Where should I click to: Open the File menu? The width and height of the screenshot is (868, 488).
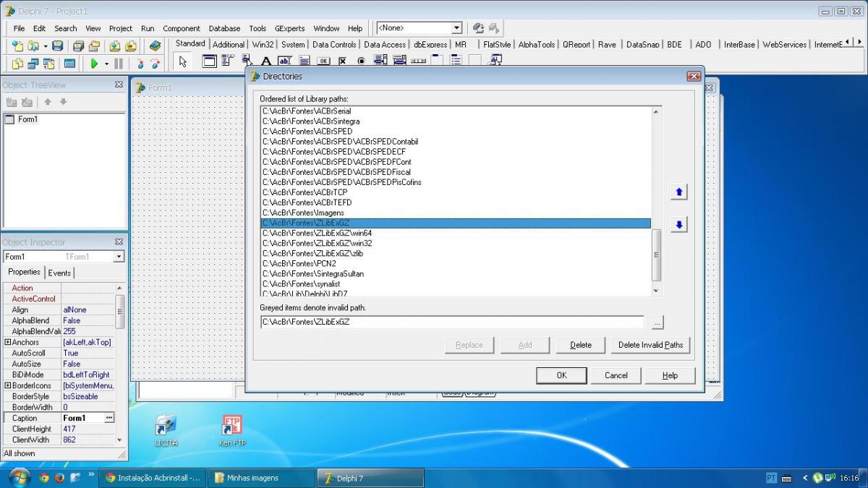tap(19, 28)
